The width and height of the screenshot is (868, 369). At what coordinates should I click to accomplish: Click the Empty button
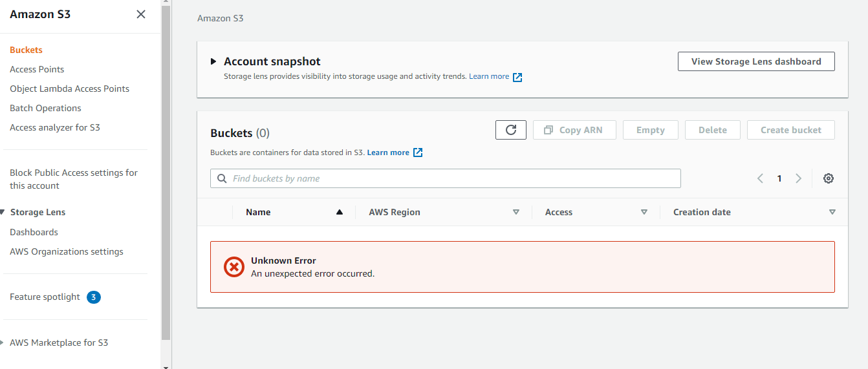point(651,130)
